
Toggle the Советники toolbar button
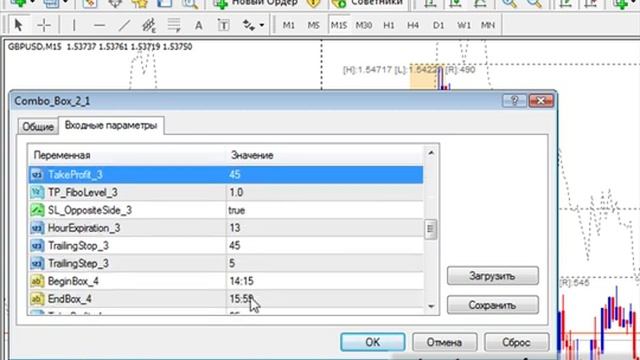(x=367, y=3)
